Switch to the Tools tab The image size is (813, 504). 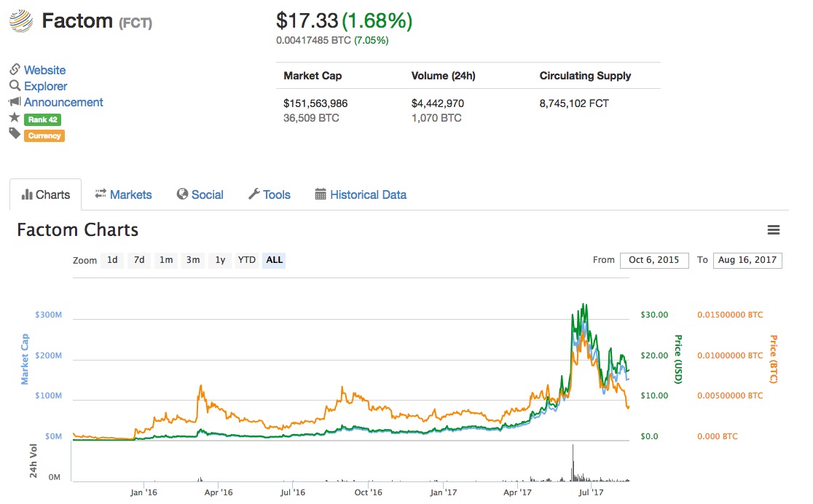tap(270, 194)
